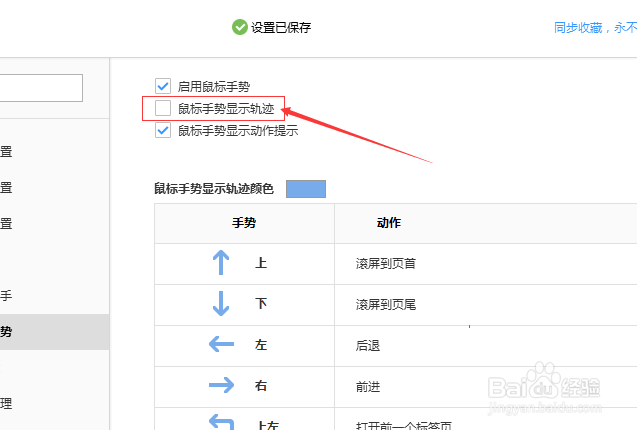Viewport: 637px width, 430px height.
Task: Select the 后退 action cell
Action: pyautogui.click(x=485, y=346)
